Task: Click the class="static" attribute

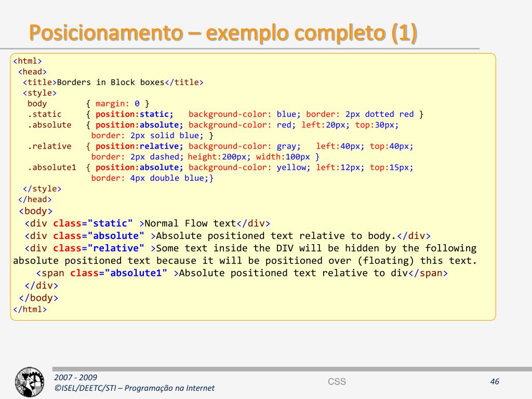Action: coord(92,223)
